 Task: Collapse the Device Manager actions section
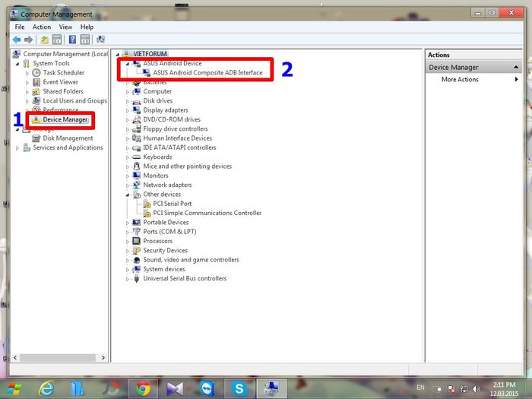[516, 67]
